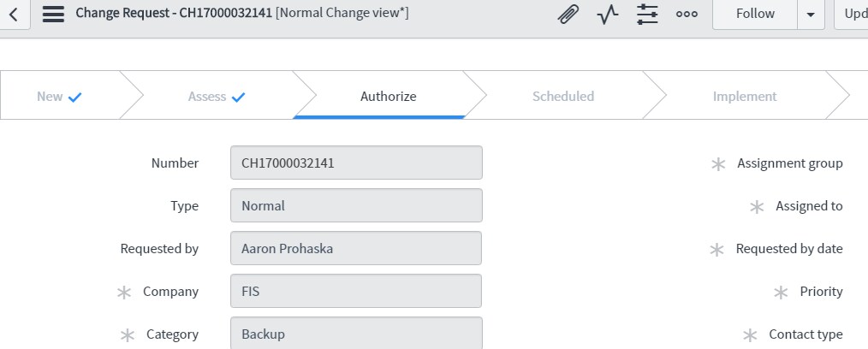
Task: Open the hamburger context menu icon
Action: pyautogui.click(x=53, y=15)
